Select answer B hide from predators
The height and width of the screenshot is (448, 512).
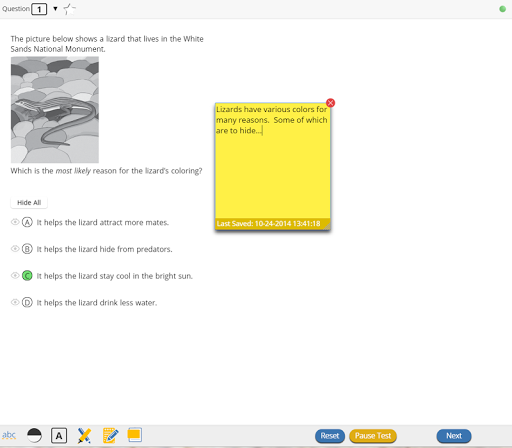(x=27, y=249)
